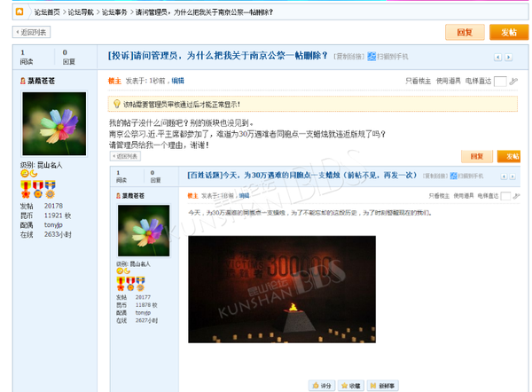Open 论坛事务 breadcrumb link
Screen dimensions: 532x392
[x=114, y=12]
